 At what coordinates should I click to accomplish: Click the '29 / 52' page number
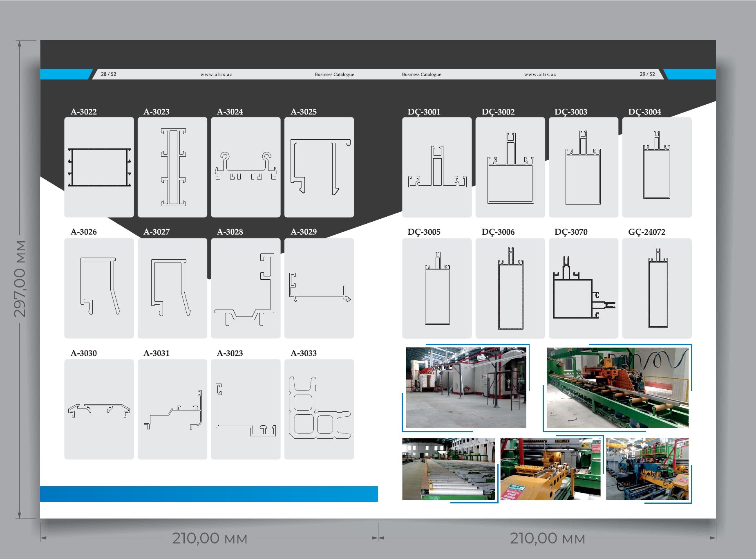point(647,74)
